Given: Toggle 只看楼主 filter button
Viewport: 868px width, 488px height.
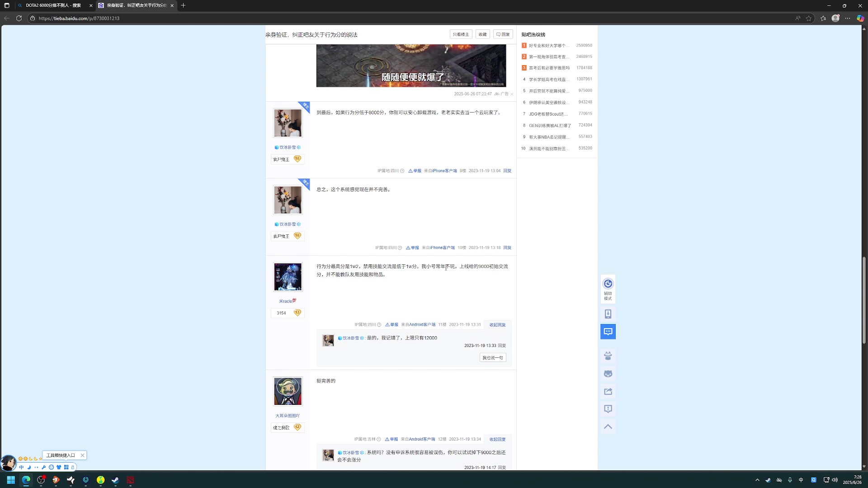Looking at the screenshot, I should click(461, 34).
